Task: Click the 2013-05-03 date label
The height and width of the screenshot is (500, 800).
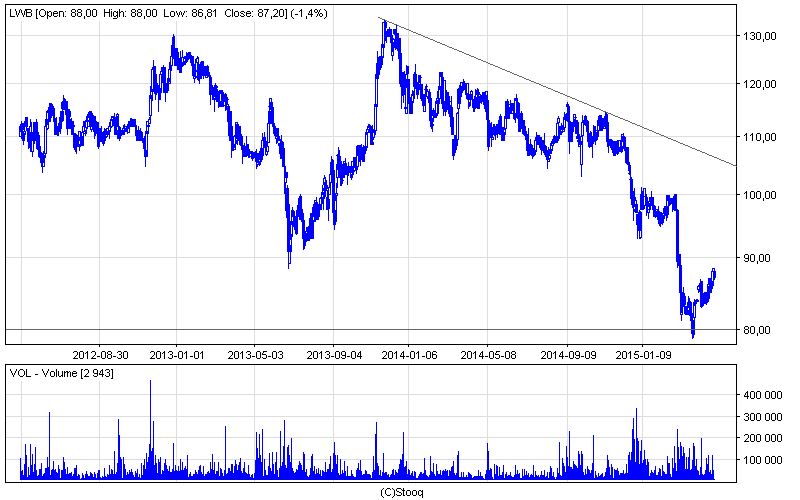Action: point(255,355)
